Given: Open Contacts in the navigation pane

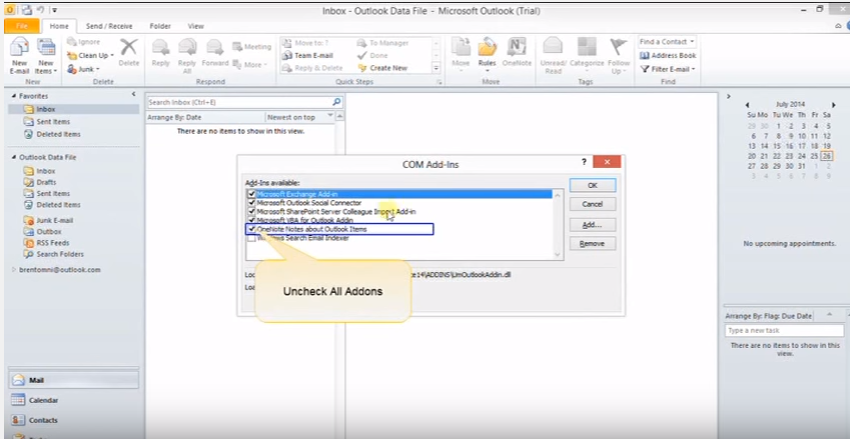Looking at the screenshot, I should coord(73,420).
